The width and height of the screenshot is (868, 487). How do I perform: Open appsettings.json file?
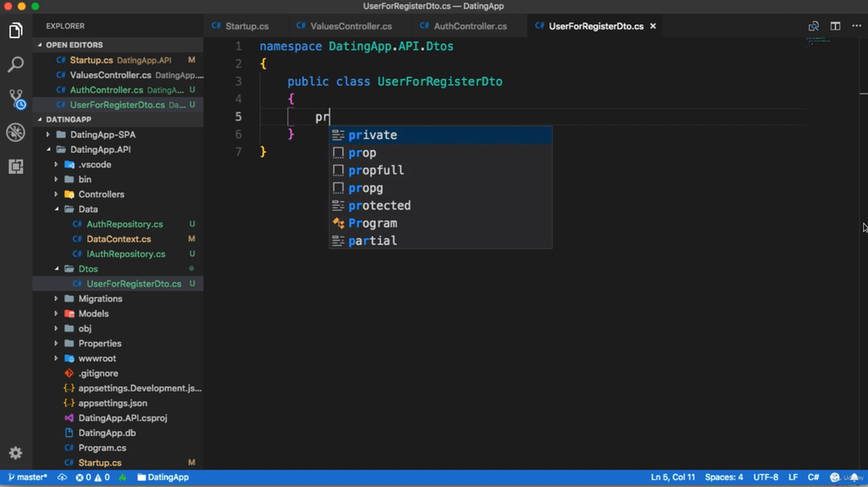coord(118,404)
